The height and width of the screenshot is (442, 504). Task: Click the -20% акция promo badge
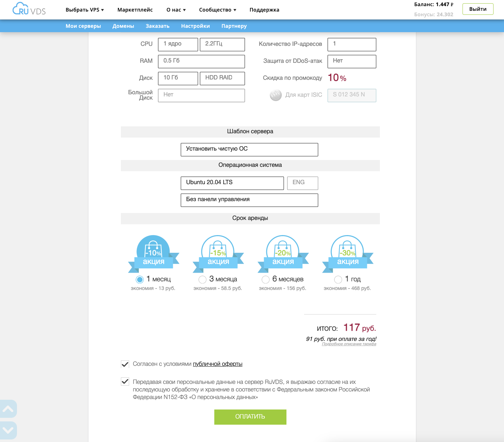pyautogui.click(x=283, y=254)
